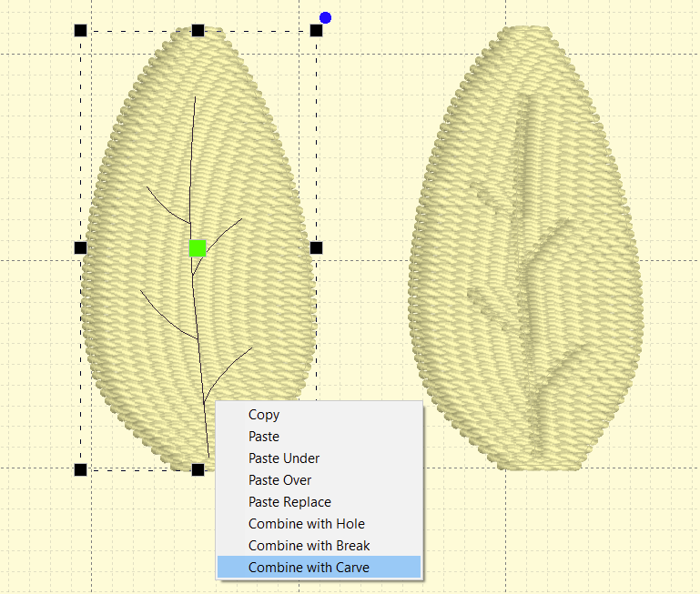Click the top-right black selection handle
This screenshot has height=594, width=700.
316,31
